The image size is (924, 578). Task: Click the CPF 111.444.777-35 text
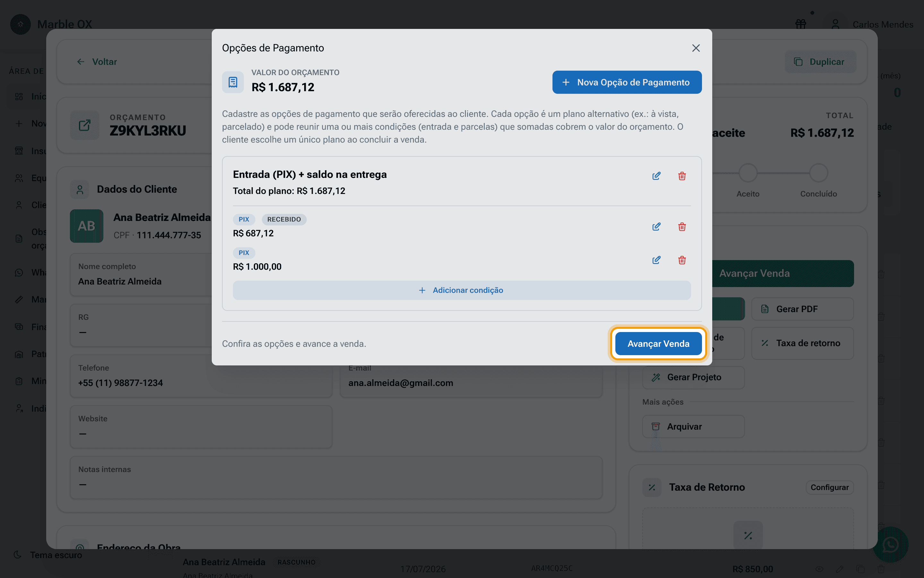(157, 235)
